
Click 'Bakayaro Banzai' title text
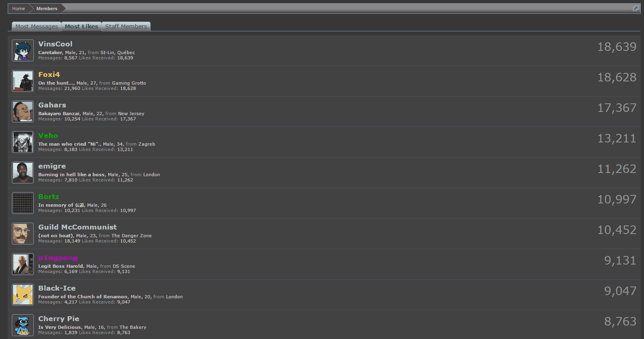pos(59,114)
